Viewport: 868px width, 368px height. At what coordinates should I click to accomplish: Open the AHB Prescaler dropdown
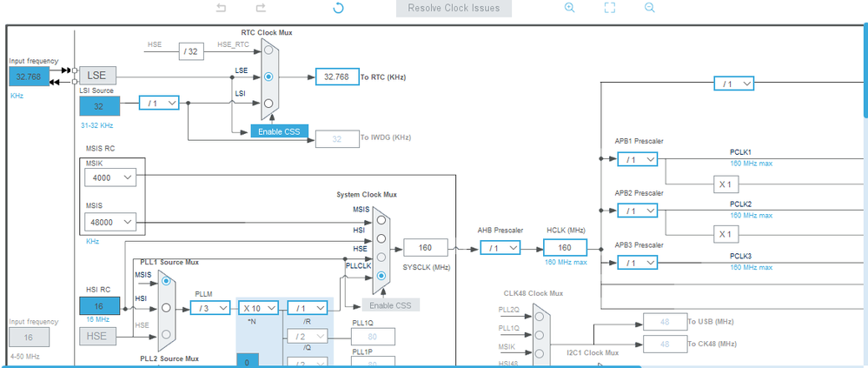500,248
